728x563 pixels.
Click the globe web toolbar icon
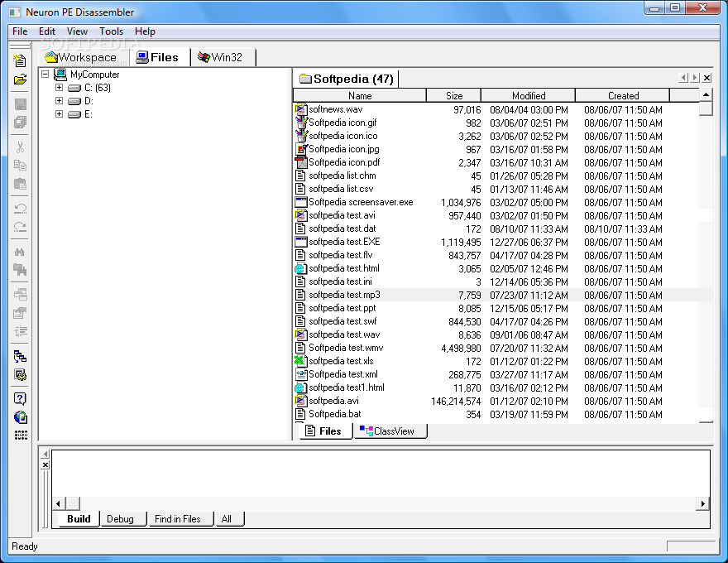[x=20, y=417]
